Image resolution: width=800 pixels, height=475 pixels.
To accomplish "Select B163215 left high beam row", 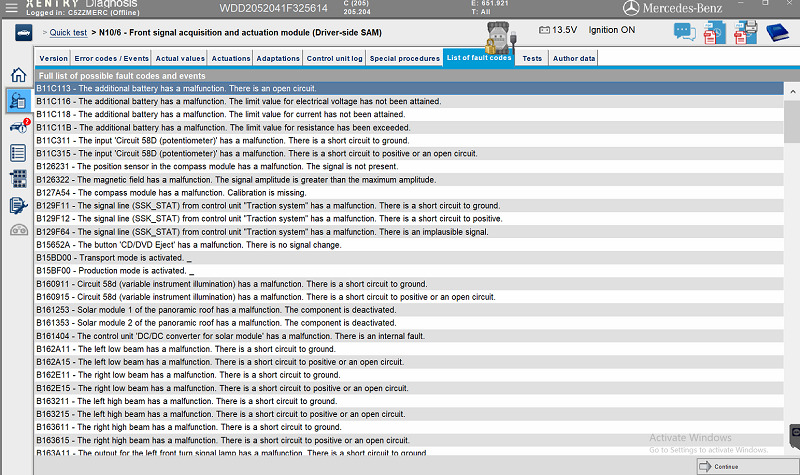I will coord(409,414).
